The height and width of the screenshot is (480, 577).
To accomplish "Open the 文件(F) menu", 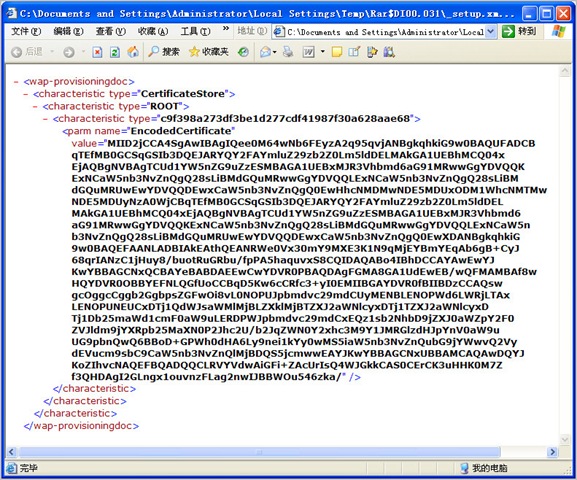I will click(26, 32).
